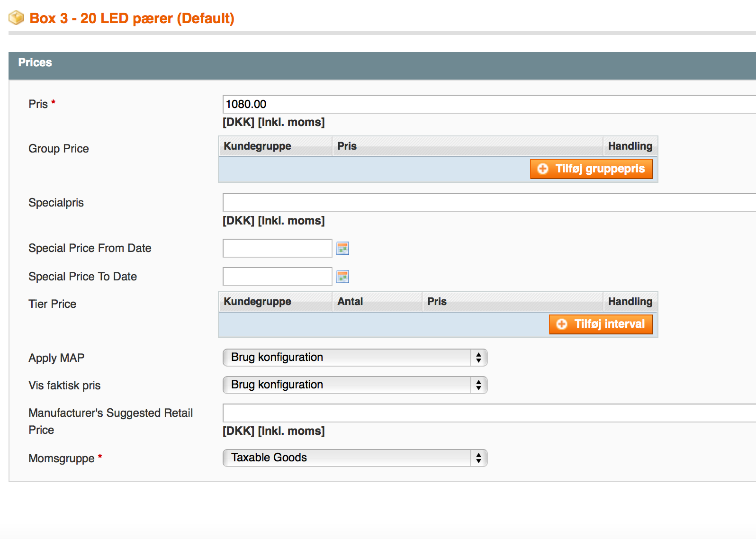
Task: Click the Handling header in Group Price table
Action: 630,146
